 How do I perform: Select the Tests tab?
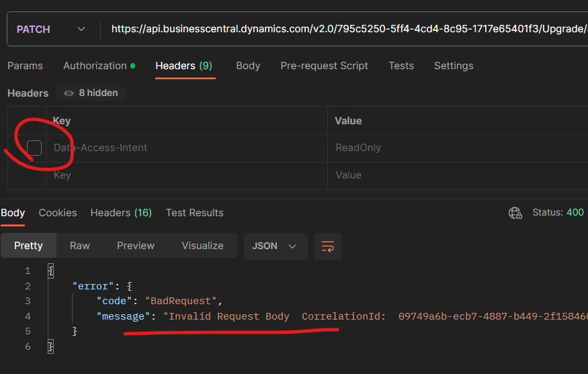click(401, 66)
